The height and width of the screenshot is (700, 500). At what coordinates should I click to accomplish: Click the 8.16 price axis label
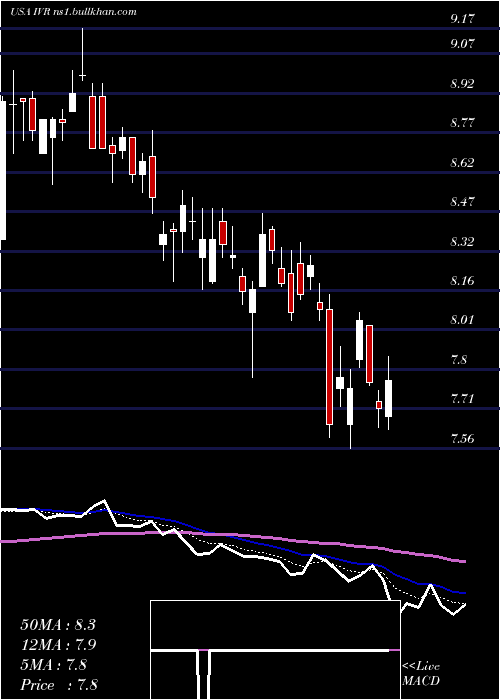[462, 281]
